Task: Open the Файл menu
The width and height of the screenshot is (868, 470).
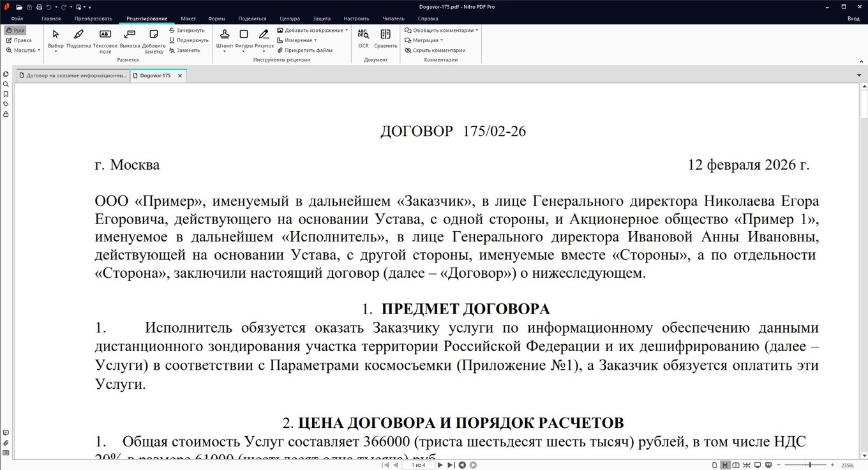Action: coord(17,19)
